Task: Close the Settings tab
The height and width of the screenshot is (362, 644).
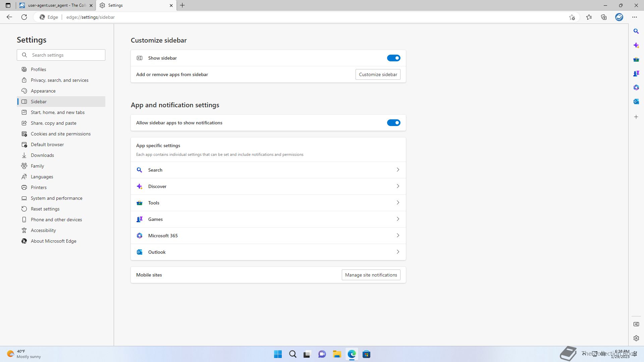Action: [171, 5]
